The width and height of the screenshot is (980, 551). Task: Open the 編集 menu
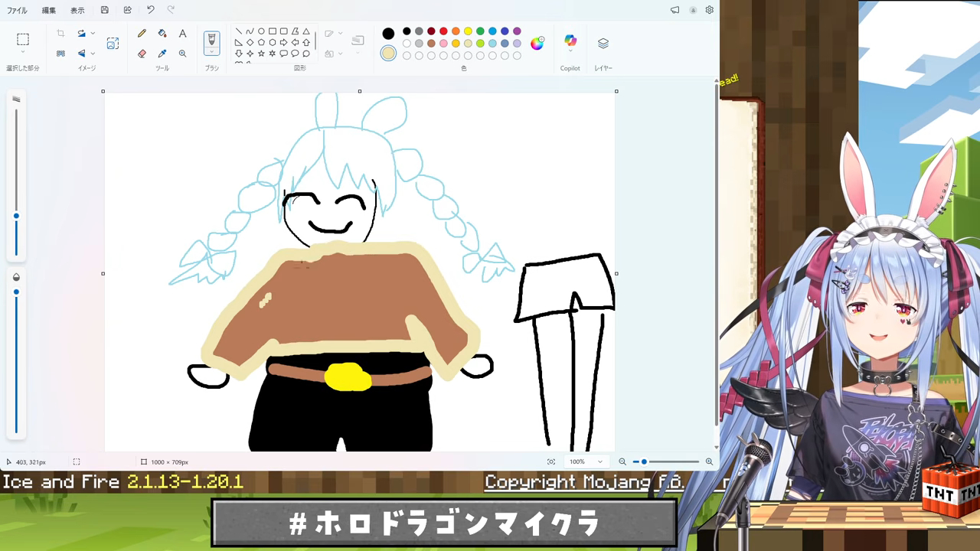(x=49, y=11)
